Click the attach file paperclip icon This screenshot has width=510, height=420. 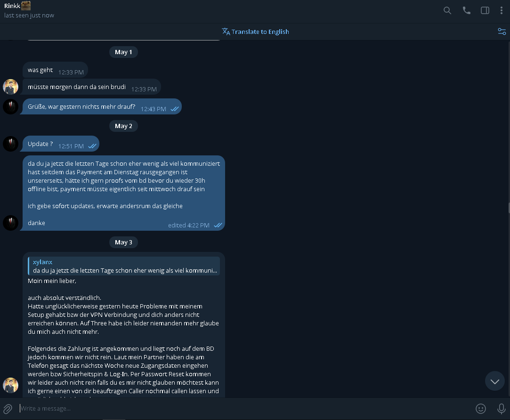coord(8,409)
